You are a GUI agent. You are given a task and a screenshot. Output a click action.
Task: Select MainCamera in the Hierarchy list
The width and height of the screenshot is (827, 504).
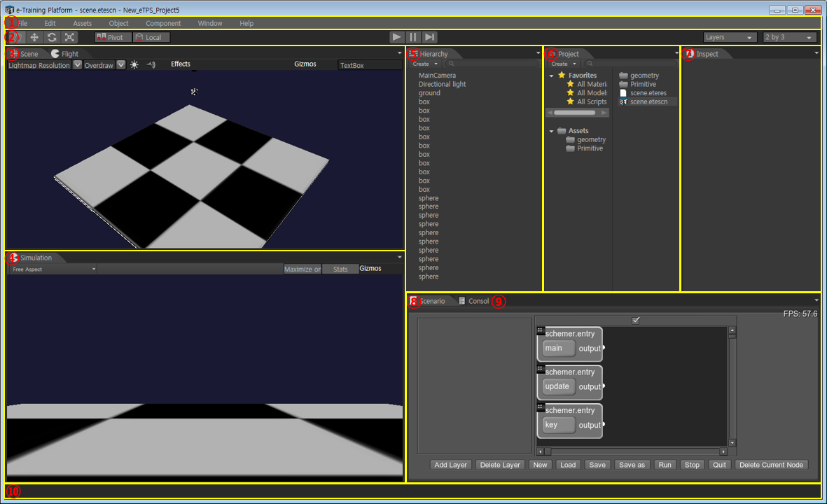(x=437, y=76)
